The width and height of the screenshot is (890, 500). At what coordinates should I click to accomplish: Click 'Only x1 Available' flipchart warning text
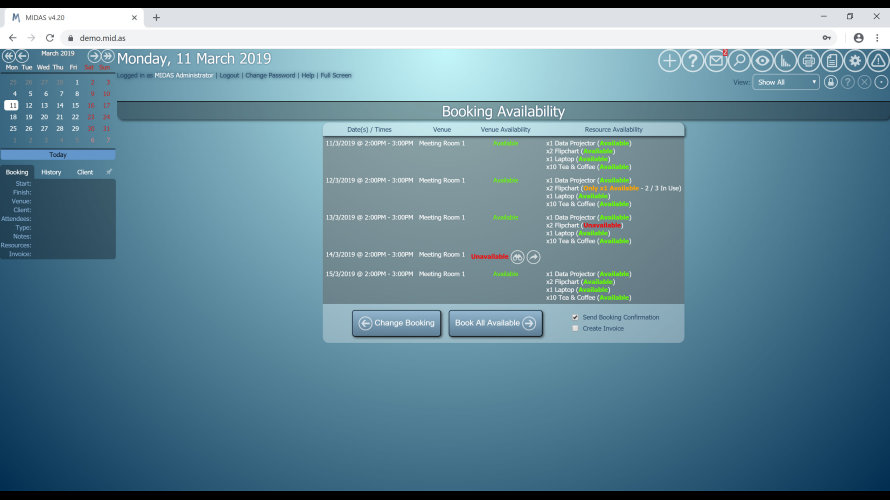click(611, 188)
